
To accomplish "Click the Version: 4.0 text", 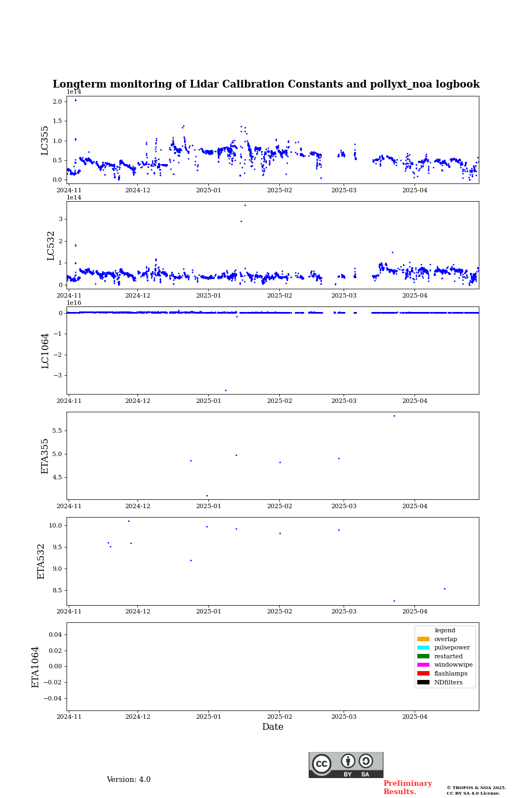I will [129, 780].
